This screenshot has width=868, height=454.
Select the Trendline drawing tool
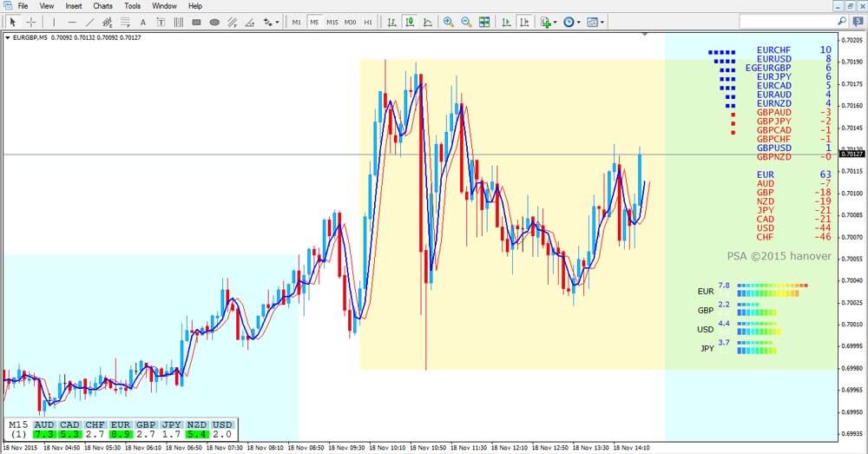point(89,23)
